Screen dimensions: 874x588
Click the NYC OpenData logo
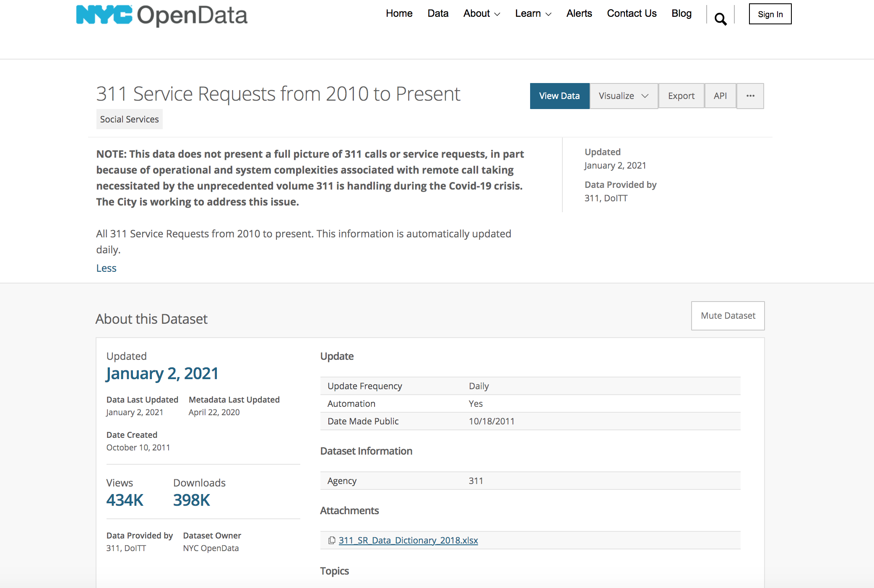[x=162, y=15]
